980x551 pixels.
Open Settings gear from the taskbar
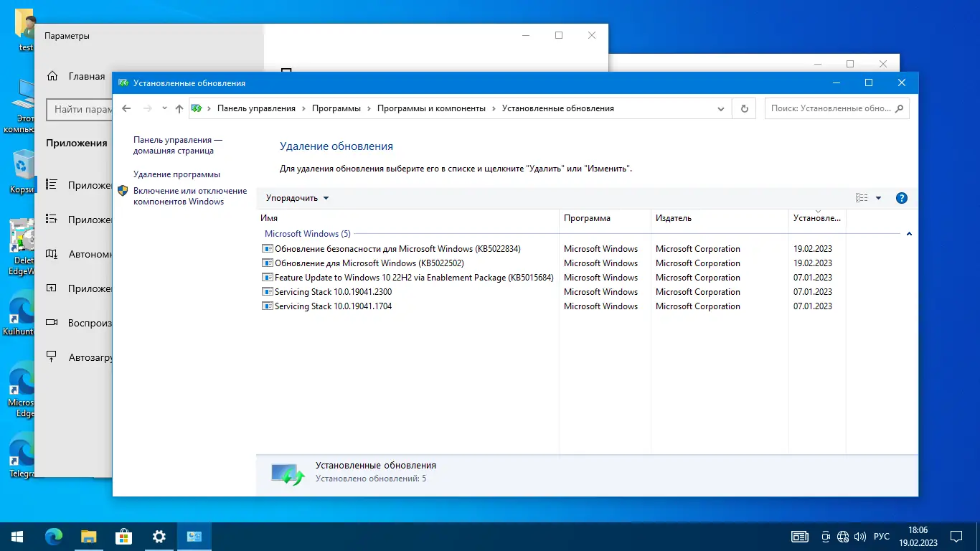158,536
